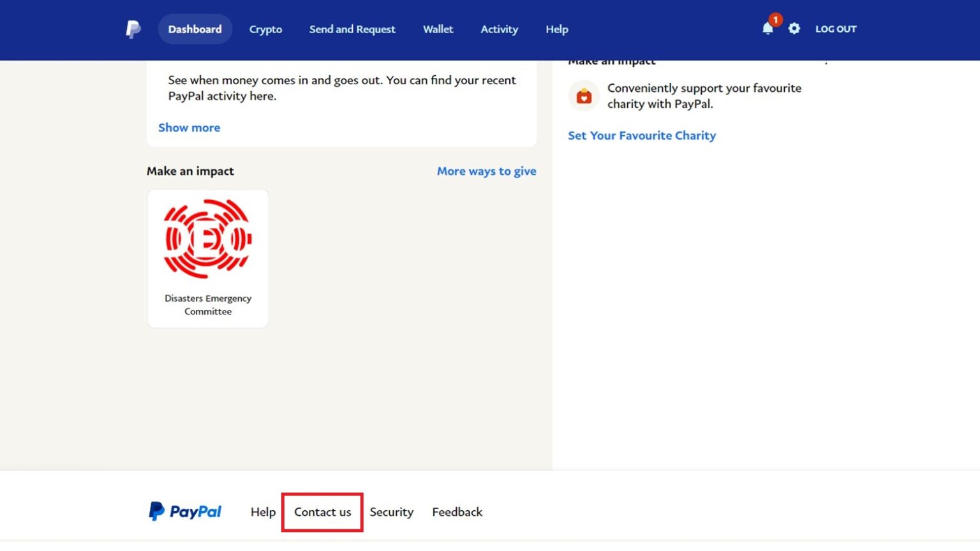Open the Dashboard tab

point(195,29)
